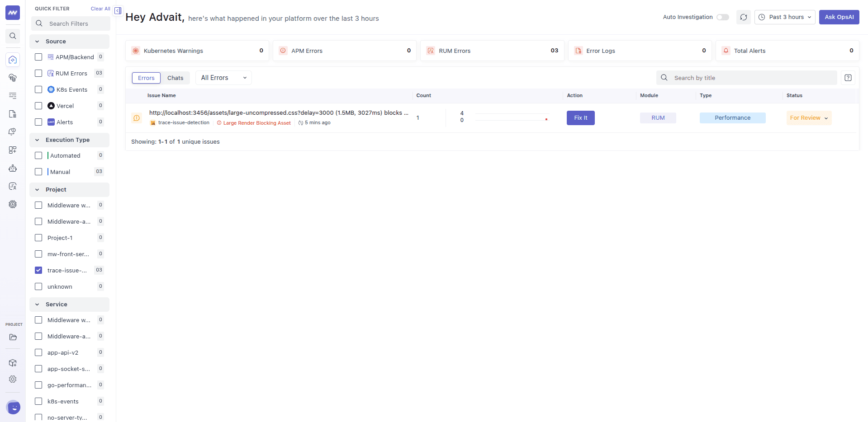Check the RUM Errors source checkbox

pos(38,73)
